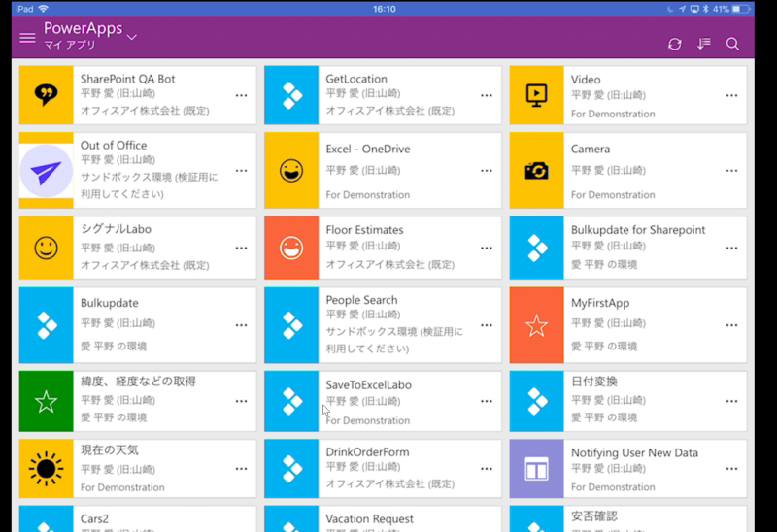Open more options for GetLocation
This screenshot has width=777, height=532.
click(x=487, y=95)
